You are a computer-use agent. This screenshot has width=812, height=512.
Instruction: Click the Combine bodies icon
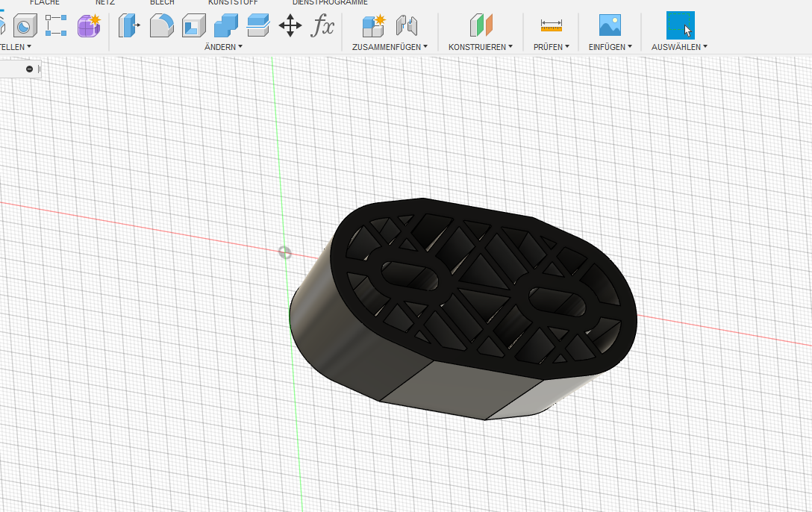click(225, 26)
